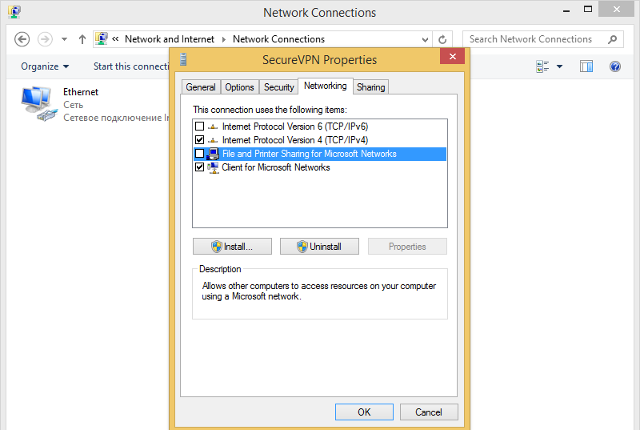Click the TCP/IPv4 protocol icon
This screenshot has height=430, width=640.
coord(213,140)
